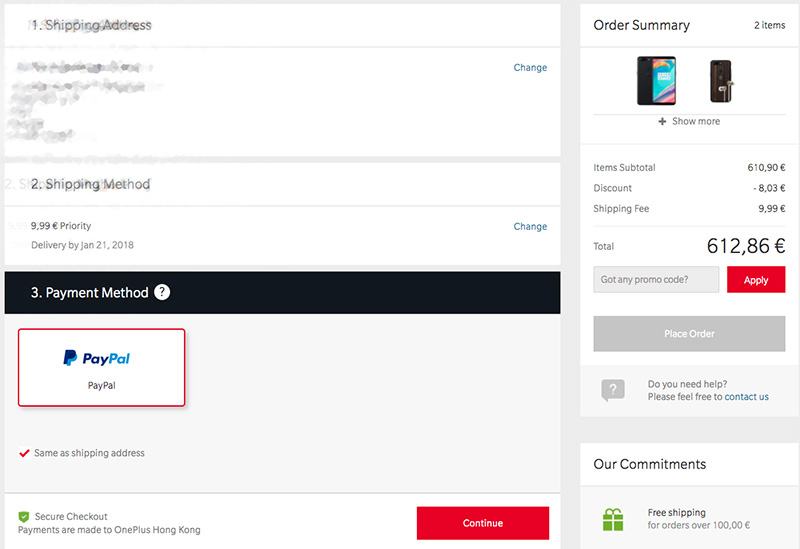Click the PayPal logo image
800x549 pixels.
(96, 358)
